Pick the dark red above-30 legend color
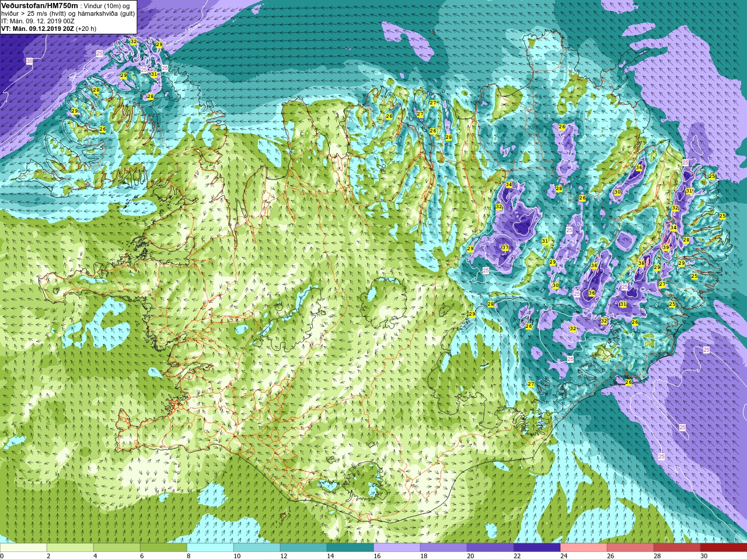 click(x=724, y=548)
